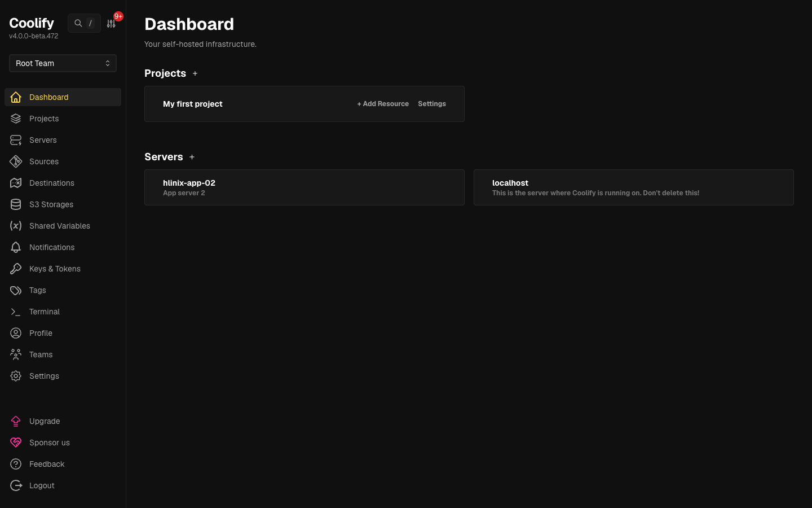The image size is (812, 508).
Task: Open the sliders icon with 9+ badge
Action: click(111, 24)
